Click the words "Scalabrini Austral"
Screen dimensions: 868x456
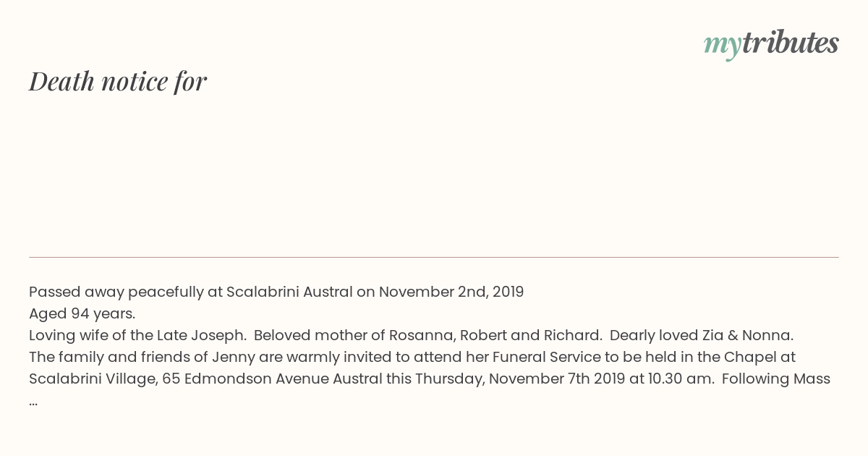click(x=289, y=292)
